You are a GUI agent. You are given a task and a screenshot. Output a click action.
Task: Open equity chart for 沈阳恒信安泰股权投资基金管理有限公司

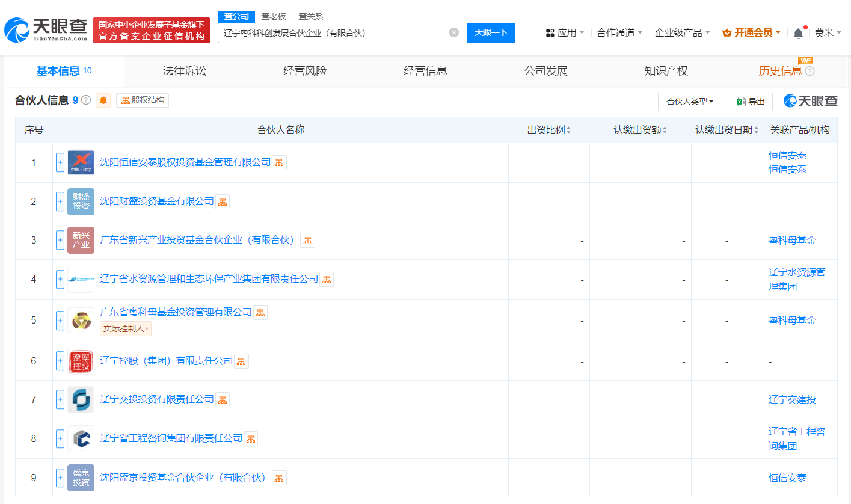(280, 162)
